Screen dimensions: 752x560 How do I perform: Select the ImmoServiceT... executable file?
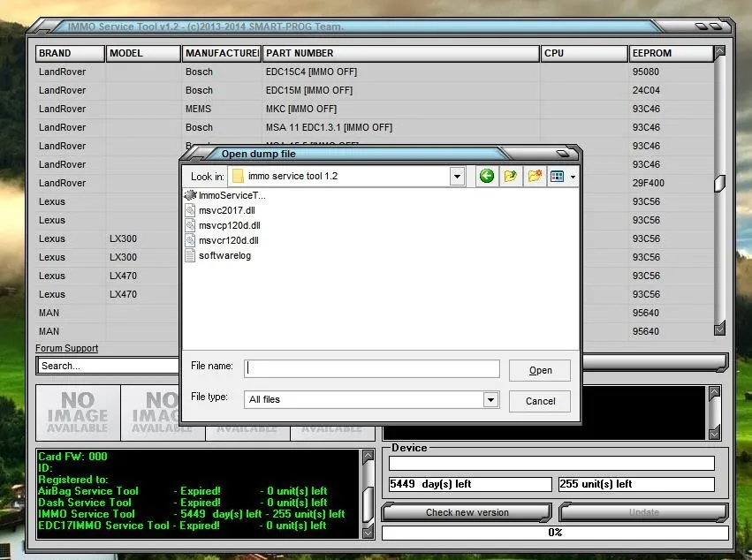point(225,195)
